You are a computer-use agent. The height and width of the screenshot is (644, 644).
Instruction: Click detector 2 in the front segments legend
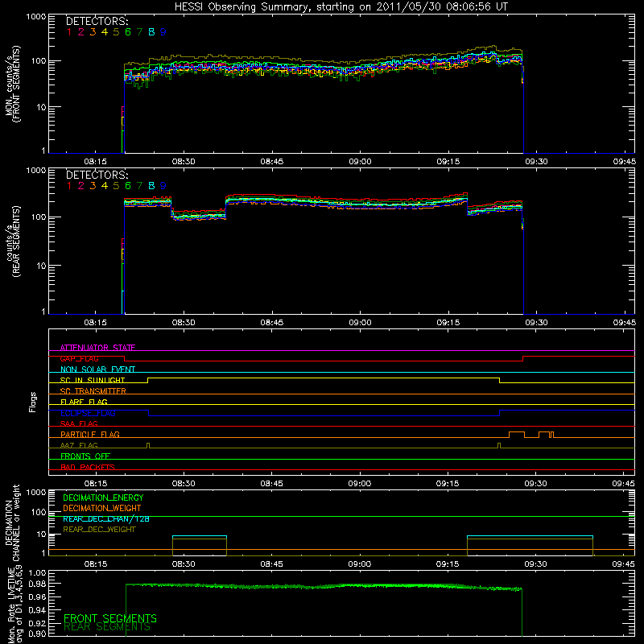pos(81,32)
